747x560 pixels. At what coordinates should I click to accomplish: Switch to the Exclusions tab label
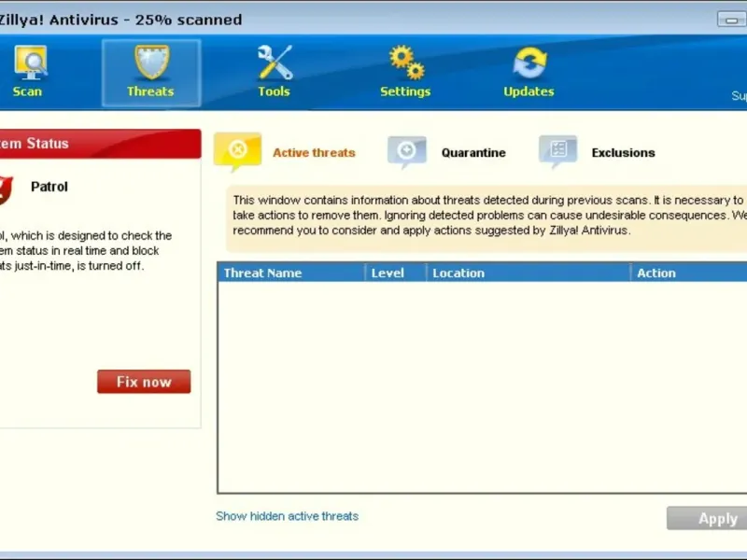pos(623,153)
